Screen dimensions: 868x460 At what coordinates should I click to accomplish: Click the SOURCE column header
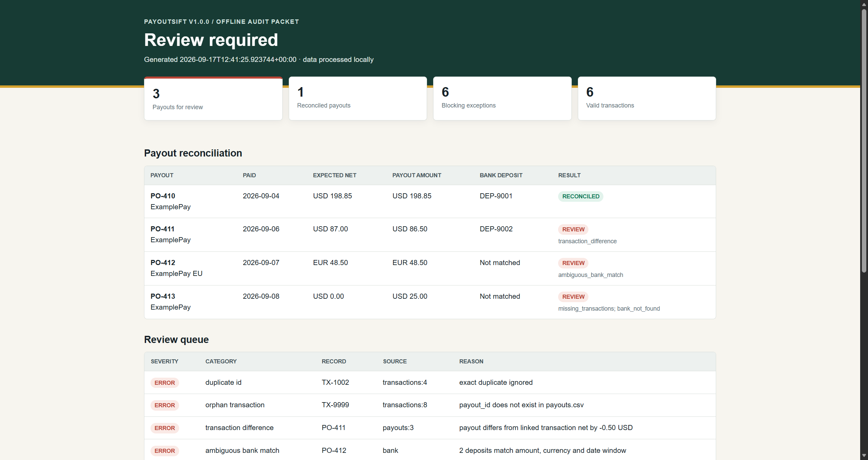pyautogui.click(x=395, y=361)
